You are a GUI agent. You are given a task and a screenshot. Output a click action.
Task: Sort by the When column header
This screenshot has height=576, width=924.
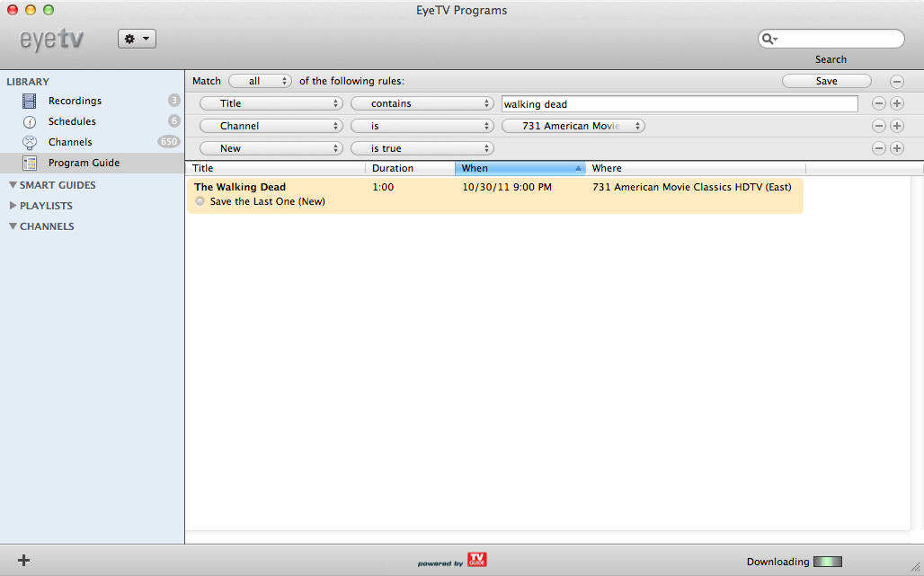(x=520, y=168)
